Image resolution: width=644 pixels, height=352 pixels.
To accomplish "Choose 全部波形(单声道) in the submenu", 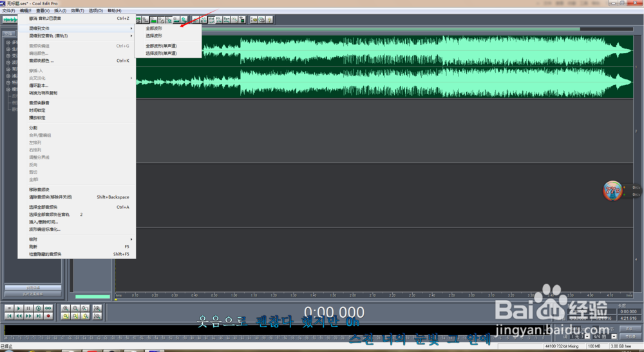I will point(168,46).
